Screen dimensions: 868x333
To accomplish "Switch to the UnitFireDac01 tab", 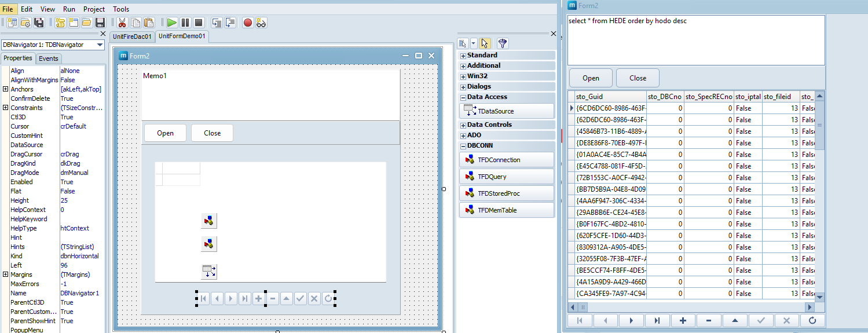I will click(132, 36).
